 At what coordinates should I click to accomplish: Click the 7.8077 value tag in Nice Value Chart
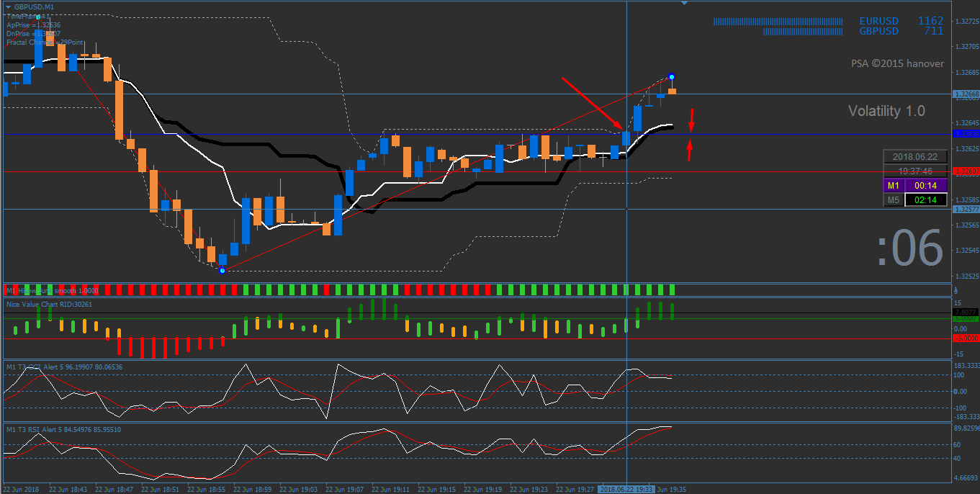pos(965,312)
